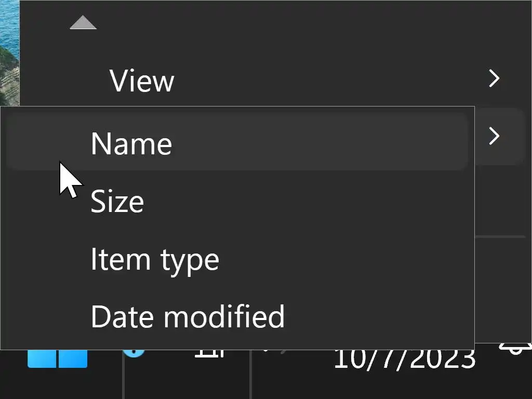Click the 10/7/2023 date on the taskbar

[404, 360]
